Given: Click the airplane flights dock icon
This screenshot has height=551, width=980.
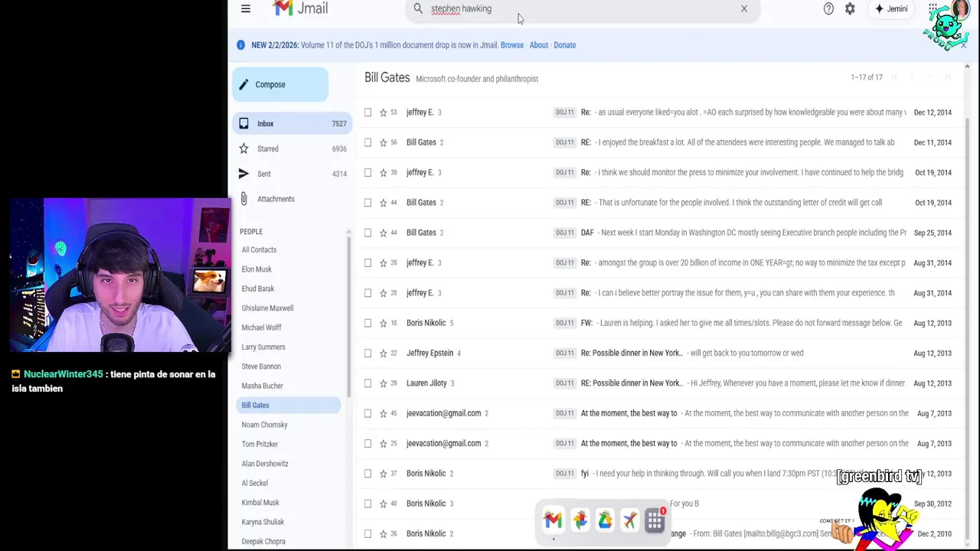Looking at the screenshot, I should pyautogui.click(x=629, y=521).
